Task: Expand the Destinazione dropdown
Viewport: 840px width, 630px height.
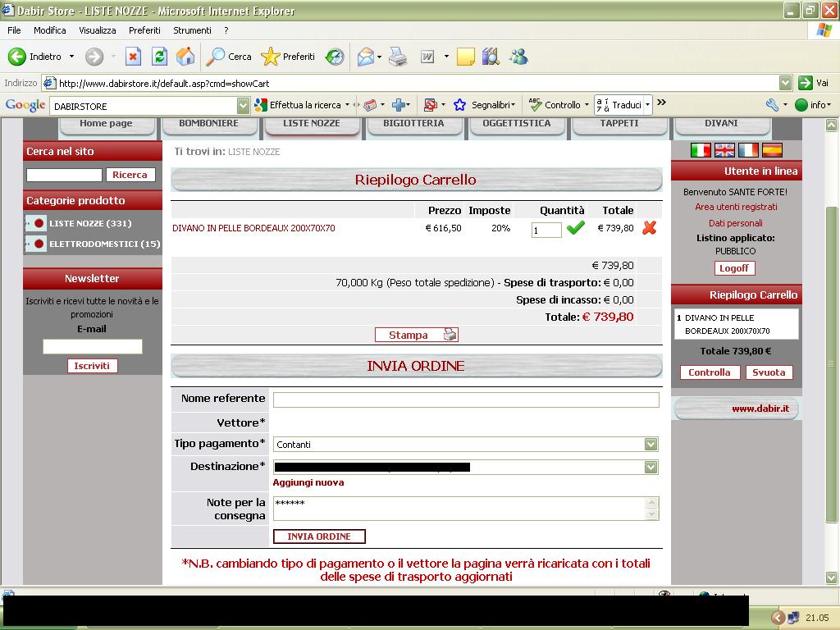Action: 651,467
